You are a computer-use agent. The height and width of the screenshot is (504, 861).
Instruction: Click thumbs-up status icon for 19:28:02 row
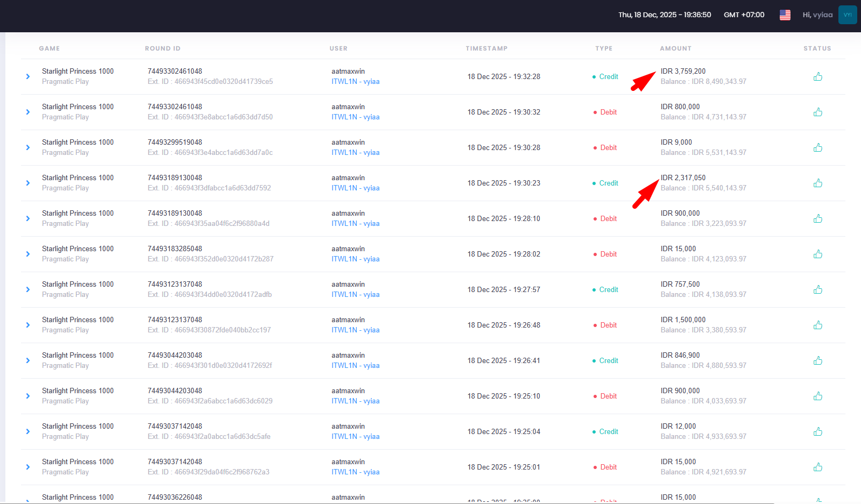(x=818, y=254)
